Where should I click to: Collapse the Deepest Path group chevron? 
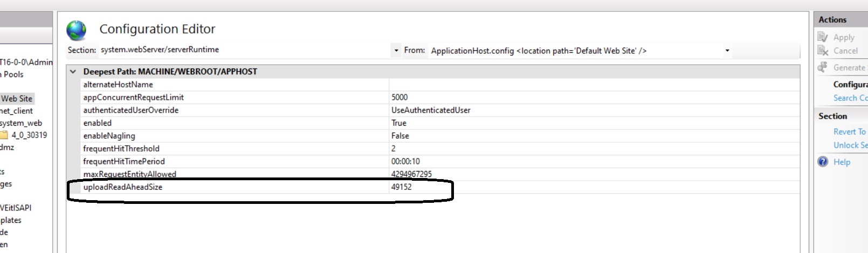point(73,71)
